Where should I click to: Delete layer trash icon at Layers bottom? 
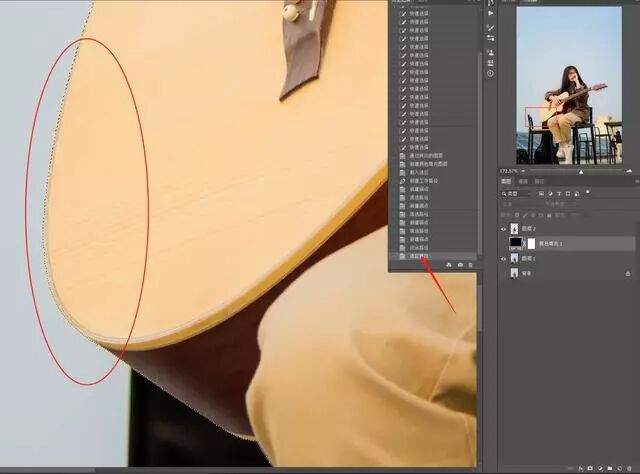[629, 468]
